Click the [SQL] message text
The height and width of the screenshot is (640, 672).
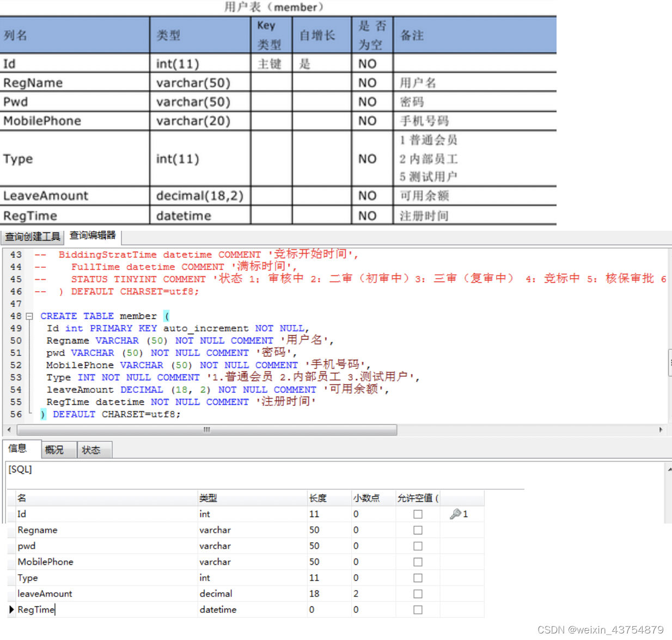pos(20,469)
